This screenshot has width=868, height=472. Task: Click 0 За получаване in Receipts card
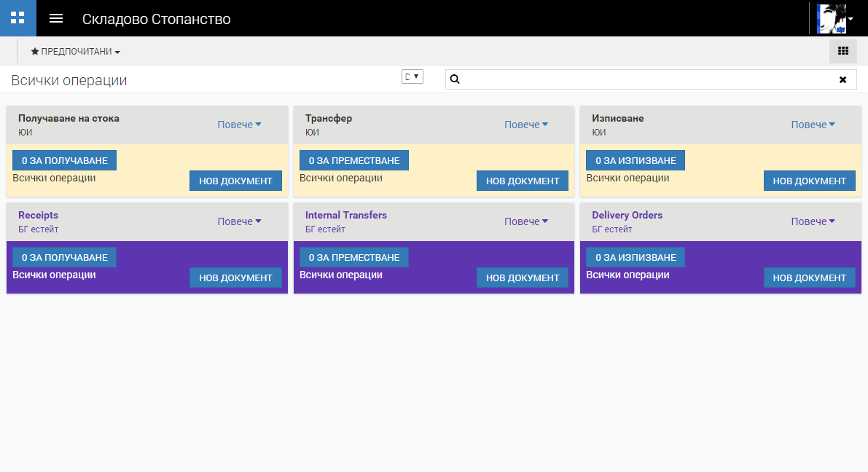[x=64, y=257]
